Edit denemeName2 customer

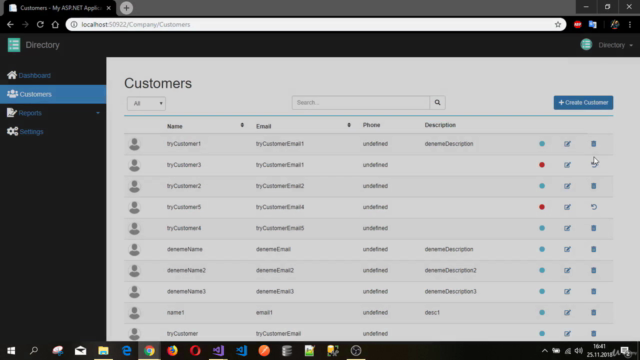(567, 270)
